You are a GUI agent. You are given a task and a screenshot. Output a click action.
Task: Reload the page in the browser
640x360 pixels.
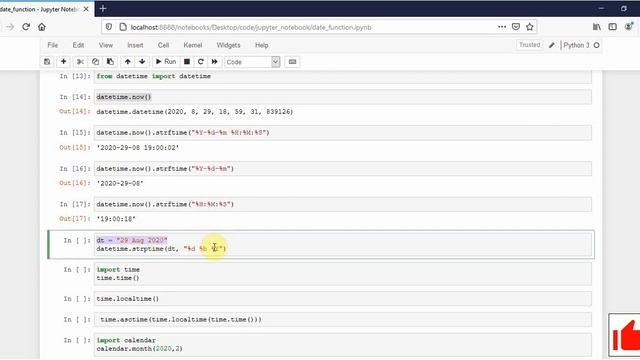26,27
